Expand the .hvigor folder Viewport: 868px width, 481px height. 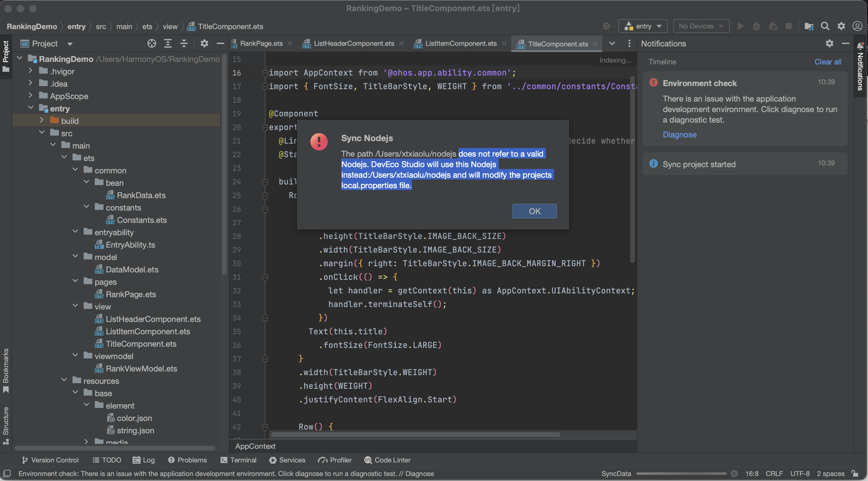point(30,71)
